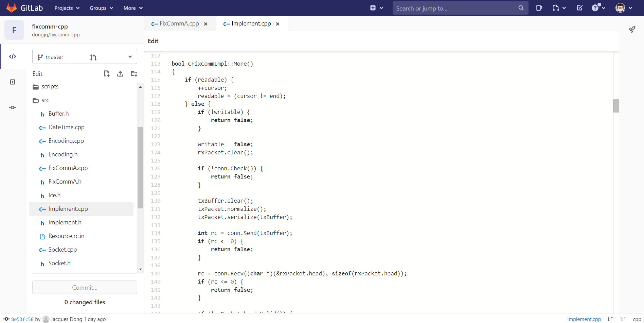This screenshot has width=644, height=323.
Task: Click the pipelines rocket icon
Action: 632,30
